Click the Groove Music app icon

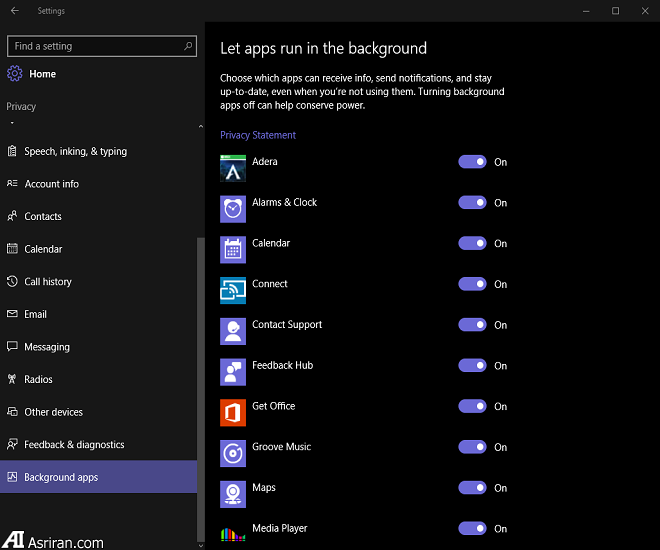pyautogui.click(x=233, y=453)
